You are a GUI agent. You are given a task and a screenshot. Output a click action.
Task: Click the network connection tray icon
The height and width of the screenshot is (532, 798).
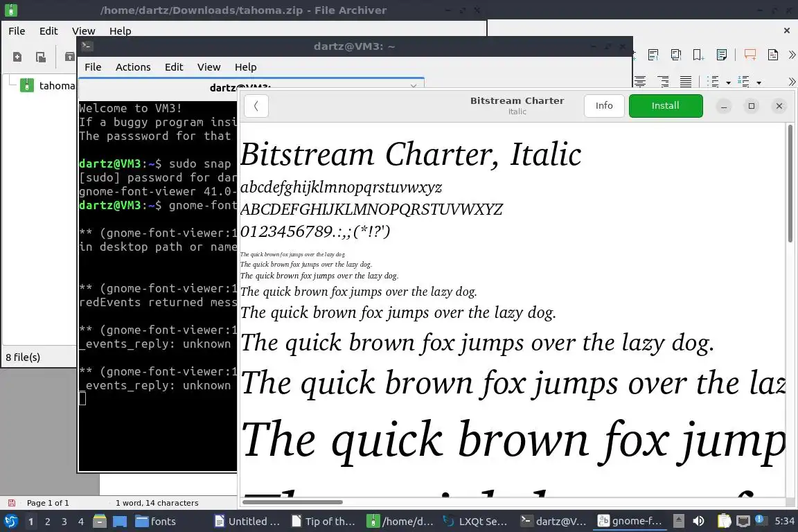coord(743,521)
